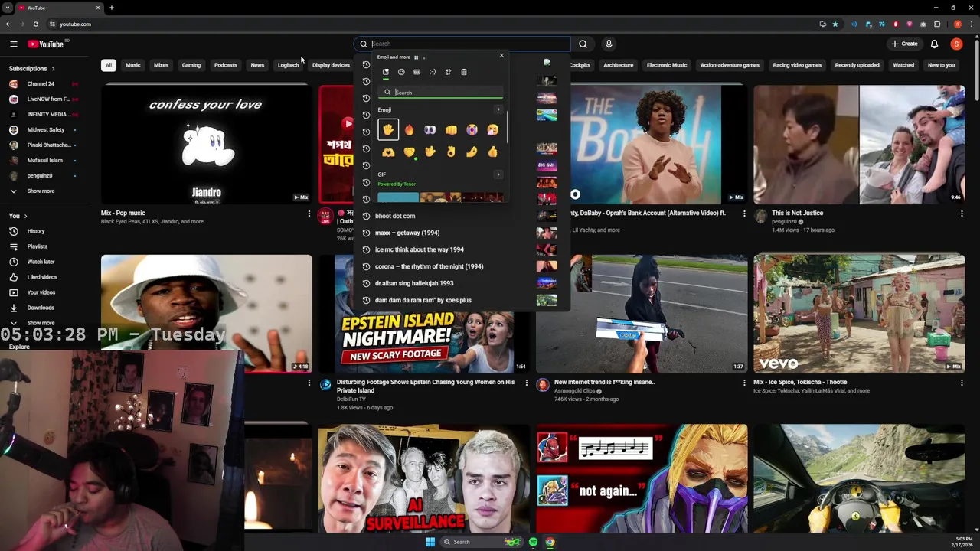Insert the OK hand emoji
The height and width of the screenshot is (551, 980).
click(x=451, y=152)
